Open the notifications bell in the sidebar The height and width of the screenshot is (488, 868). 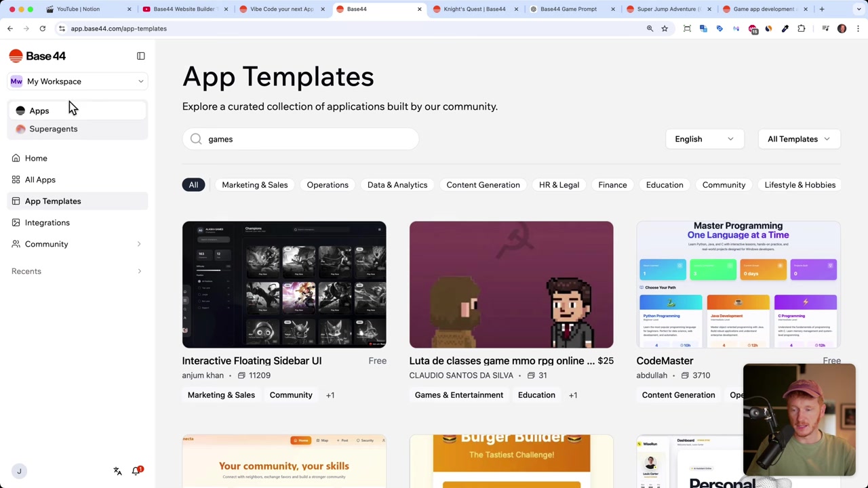pos(137,470)
